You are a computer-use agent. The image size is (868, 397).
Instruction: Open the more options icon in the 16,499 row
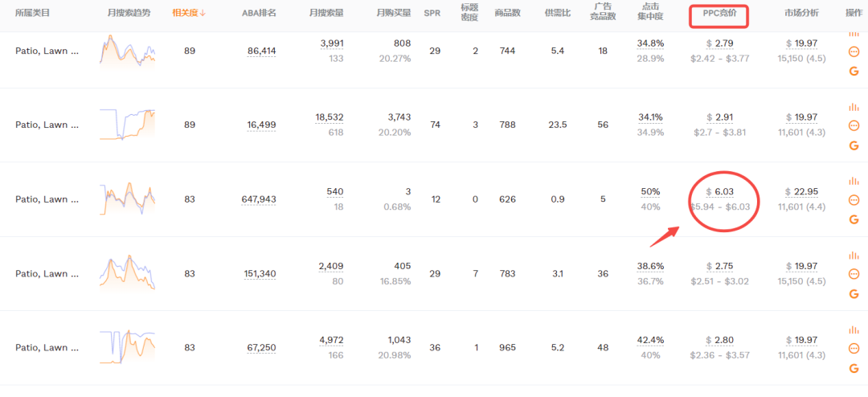pos(854,125)
